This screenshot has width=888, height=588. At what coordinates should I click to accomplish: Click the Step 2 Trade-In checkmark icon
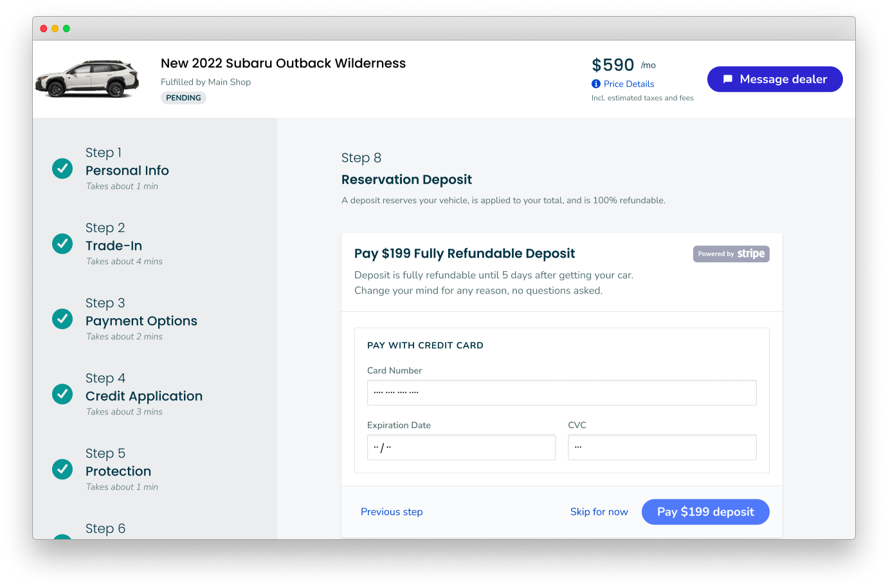pos(62,244)
